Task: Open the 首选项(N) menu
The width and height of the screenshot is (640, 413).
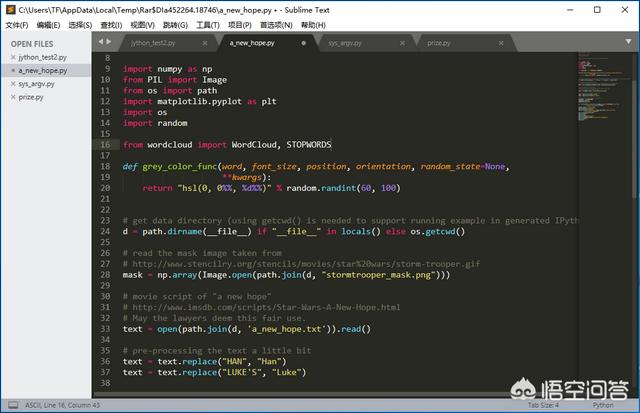Action: pyautogui.click(x=276, y=25)
